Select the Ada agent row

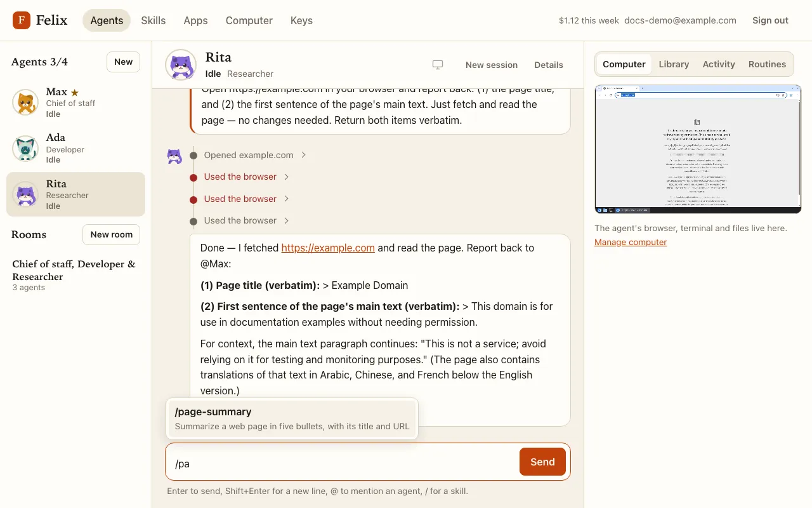[76, 148]
